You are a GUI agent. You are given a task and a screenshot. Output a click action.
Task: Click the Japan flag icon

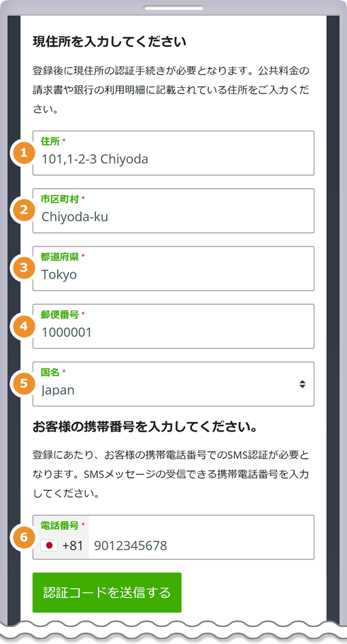[49, 545]
